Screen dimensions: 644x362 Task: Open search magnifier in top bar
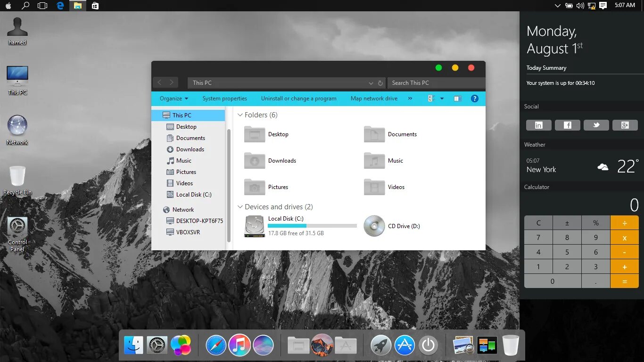click(x=25, y=6)
